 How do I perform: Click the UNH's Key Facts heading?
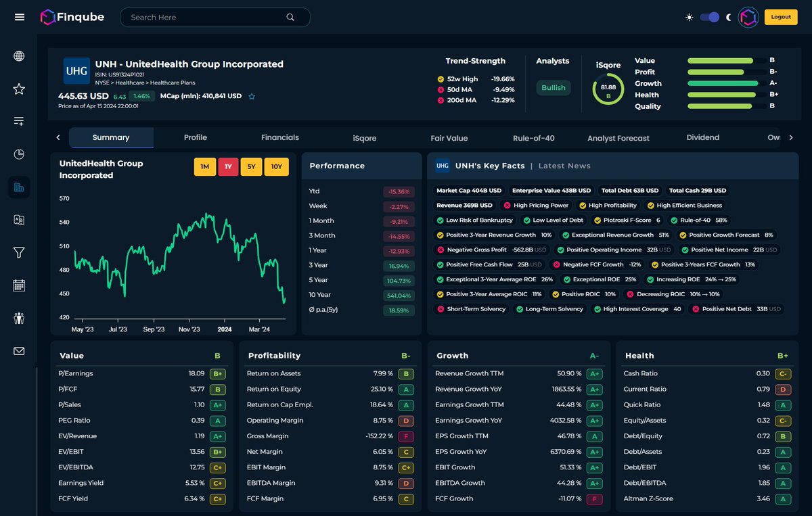489,166
